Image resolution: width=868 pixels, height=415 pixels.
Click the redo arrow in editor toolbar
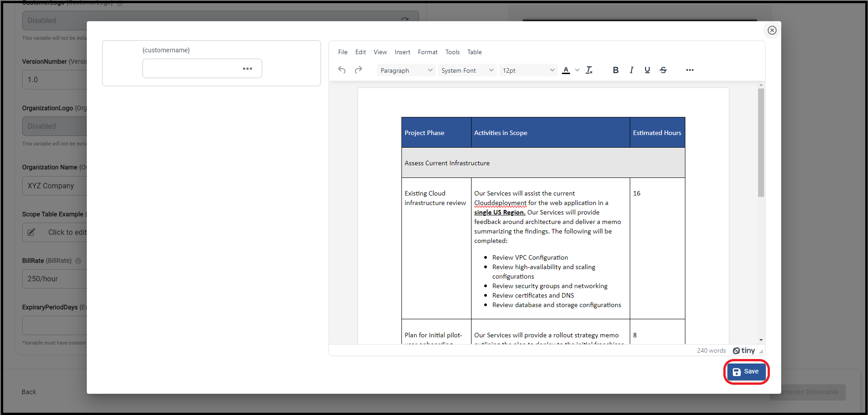pyautogui.click(x=359, y=70)
